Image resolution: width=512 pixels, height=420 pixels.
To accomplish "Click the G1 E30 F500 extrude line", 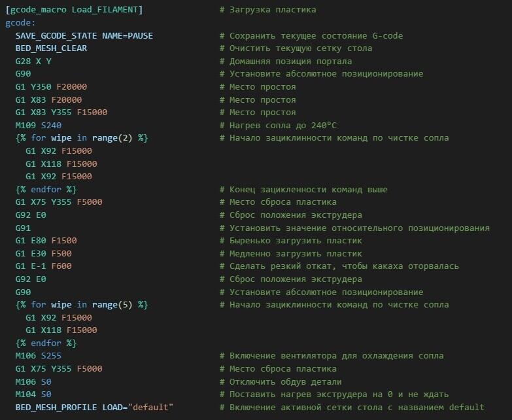I will tap(43, 253).
